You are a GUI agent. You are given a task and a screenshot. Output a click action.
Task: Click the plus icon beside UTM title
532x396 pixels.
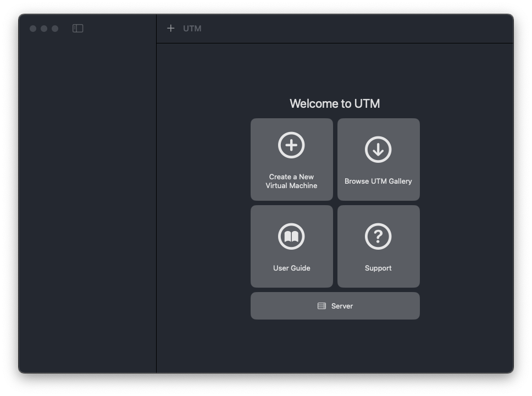click(x=171, y=29)
